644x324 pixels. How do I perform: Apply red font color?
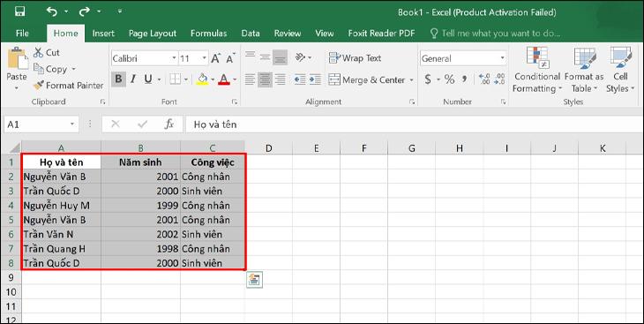point(224,79)
